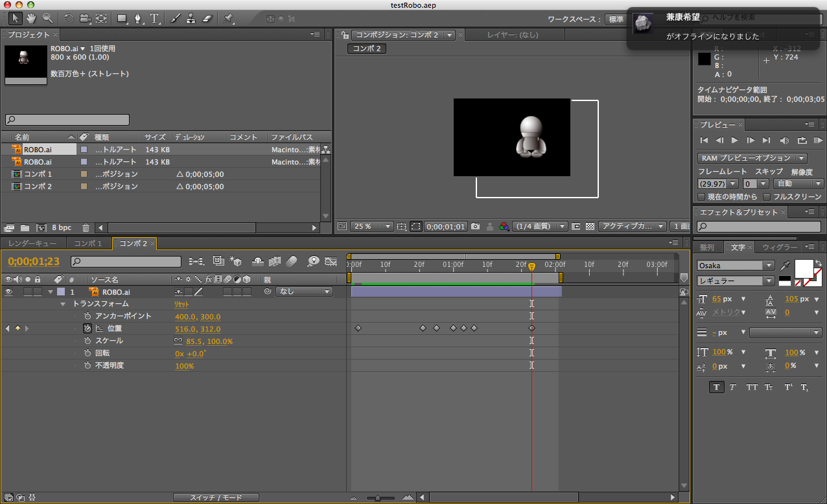Select the Zoom magnifier tool
This screenshot has width=827, height=504.
[47, 18]
